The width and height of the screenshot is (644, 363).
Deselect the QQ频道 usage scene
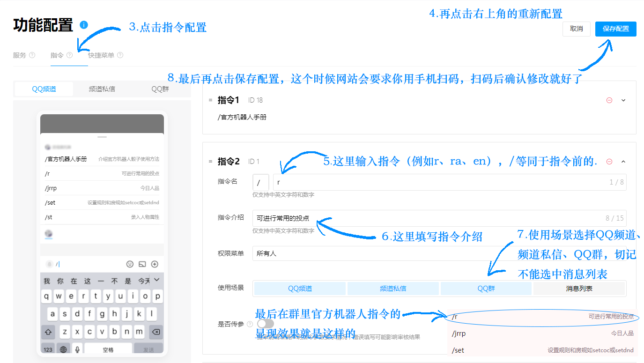[x=299, y=289]
